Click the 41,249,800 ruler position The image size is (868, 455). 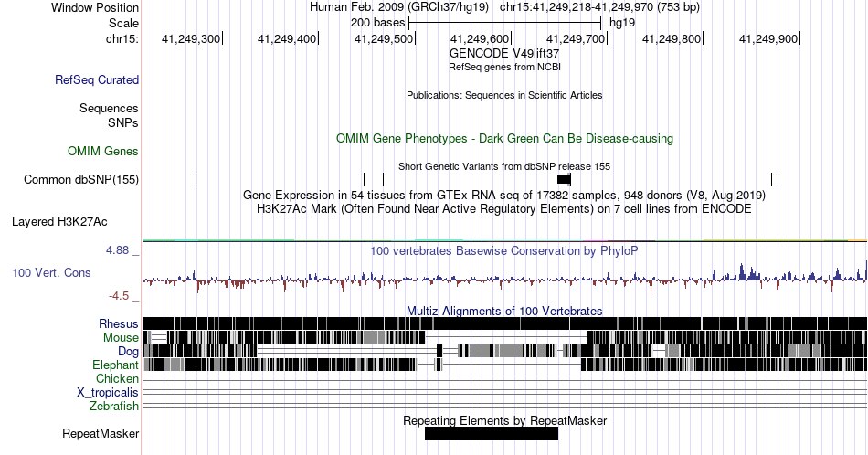tap(672, 38)
